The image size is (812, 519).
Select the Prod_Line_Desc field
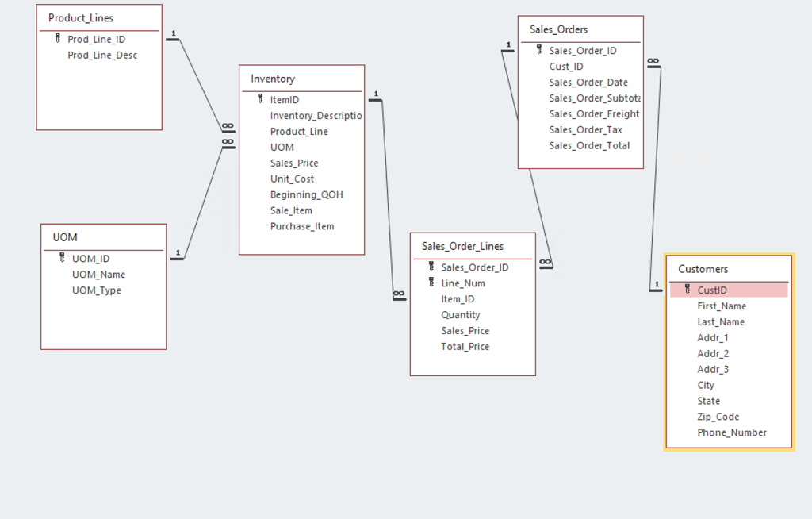(102, 55)
